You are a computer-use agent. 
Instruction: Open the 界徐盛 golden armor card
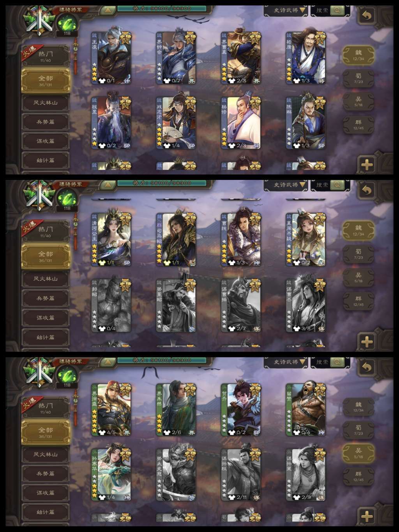tap(111, 409)
